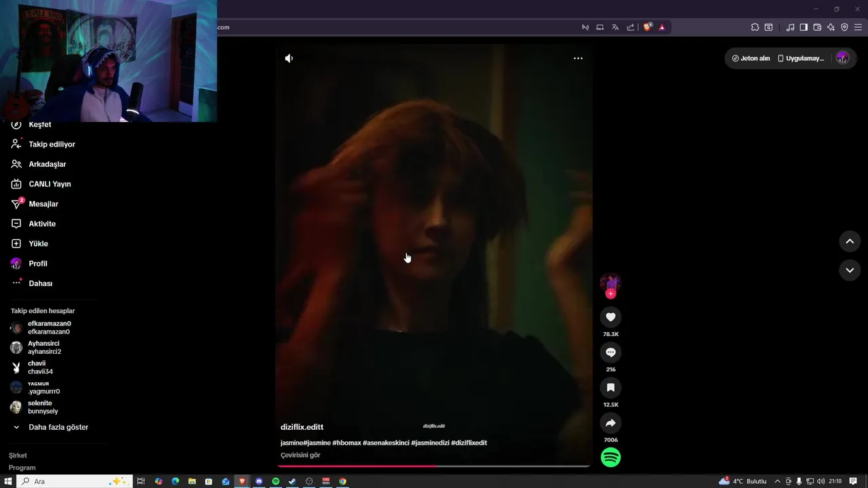Click the taskbar Ara search box
The height and width of the screenshot is (488, 868).
tap(73, 481)
